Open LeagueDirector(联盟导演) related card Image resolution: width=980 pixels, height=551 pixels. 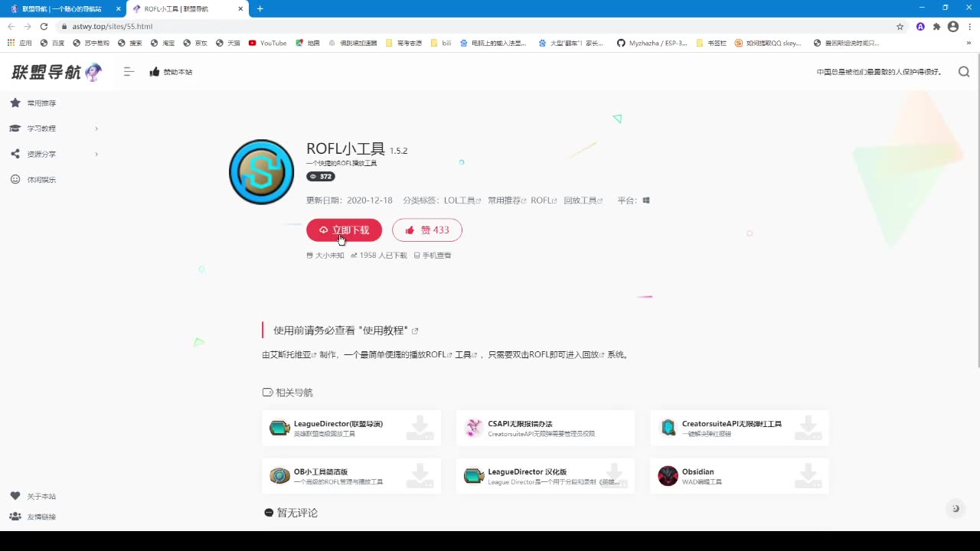point(351,428)
